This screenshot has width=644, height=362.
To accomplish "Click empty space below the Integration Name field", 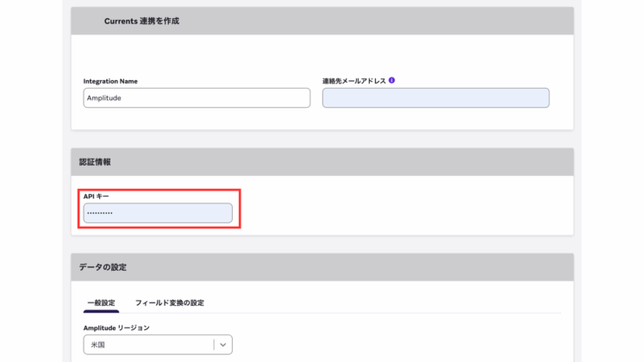I will point(197,119).
